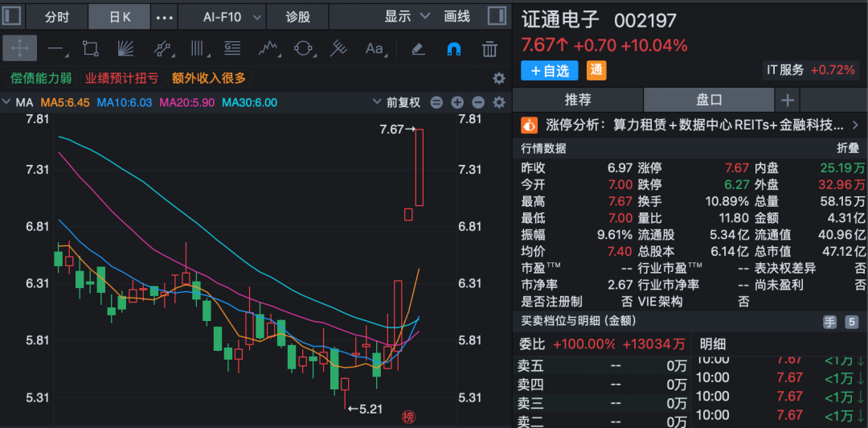Select the eraser tool
868x428 pixels.
coord(418,49)
